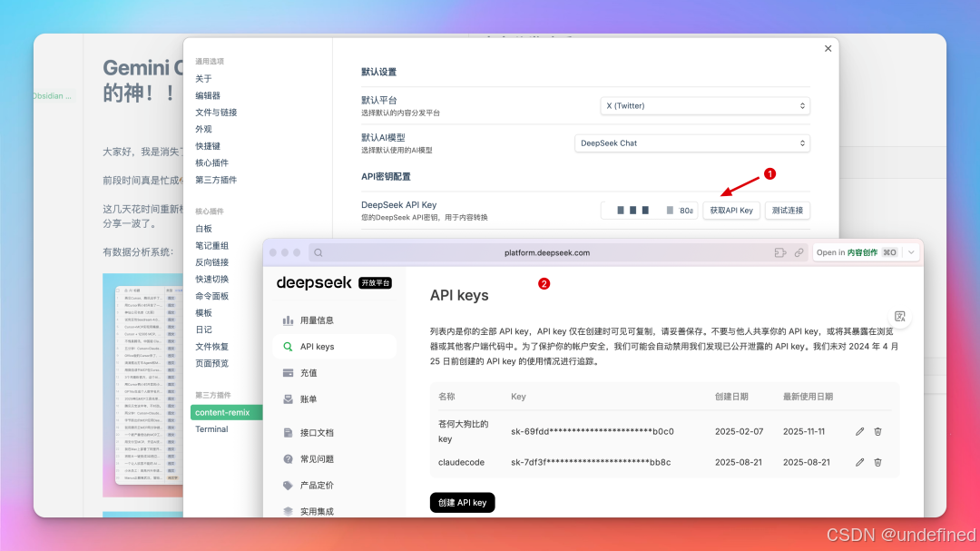
Task: Open the 第三方插件 settings tab
Action: tap(216, 180)
